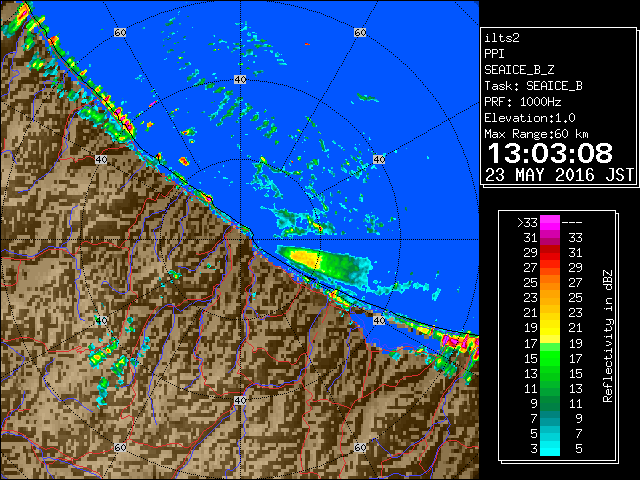The height and width of the screenshot is (480, 640).
Task: Click the "Task: SEAICE_B" line
Action: click(x=533, y=86)
